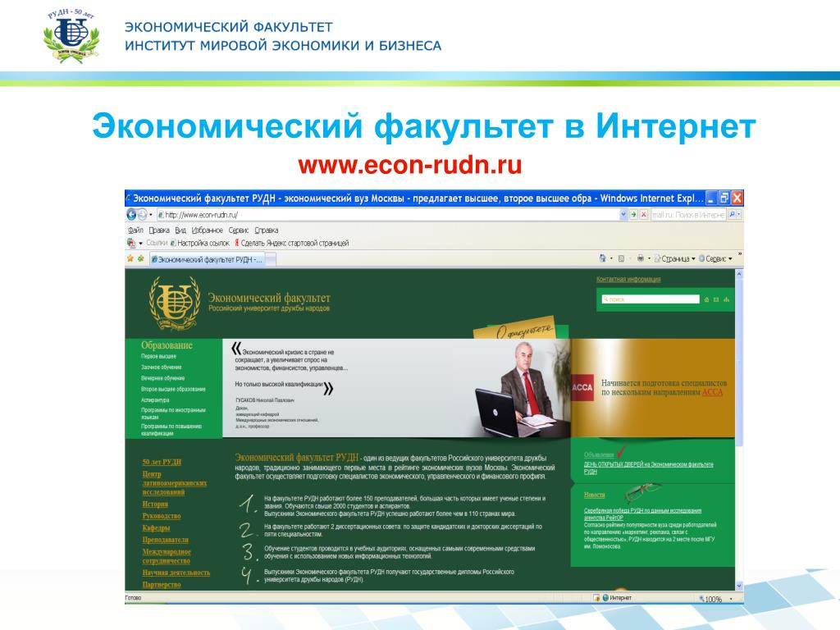This screenshot has width=840, height=630.
Task: Click the site mail envelope icon
Action: [x=716, y=299]
